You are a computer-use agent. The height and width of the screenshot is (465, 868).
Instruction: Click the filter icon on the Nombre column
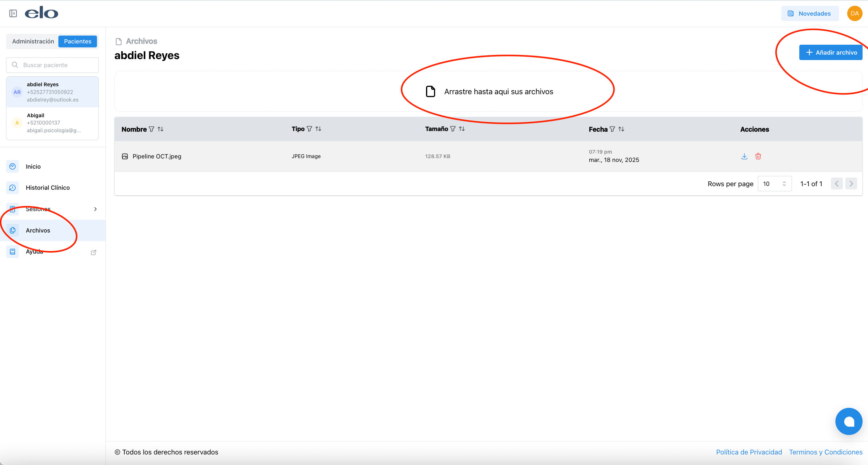[151, 129]
